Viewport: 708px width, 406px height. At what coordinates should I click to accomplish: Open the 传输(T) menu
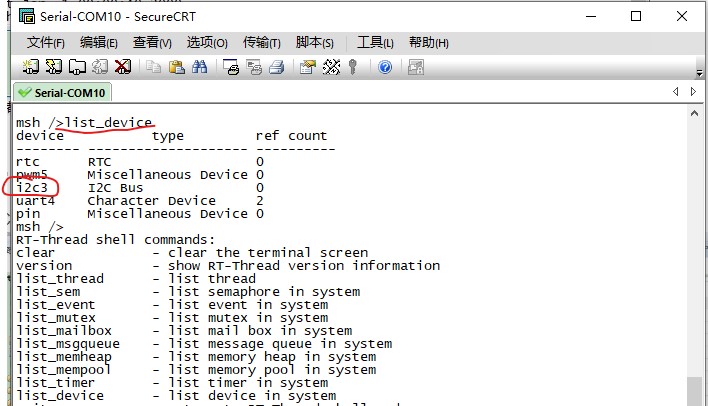[x=261, y=42]
